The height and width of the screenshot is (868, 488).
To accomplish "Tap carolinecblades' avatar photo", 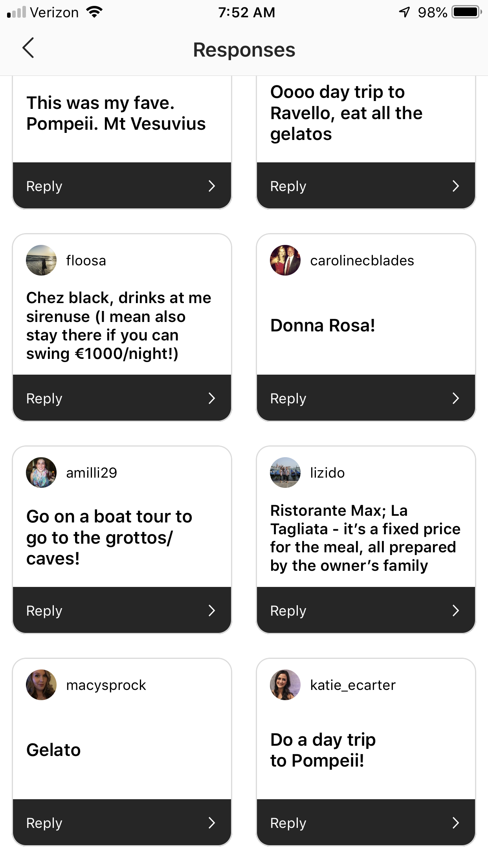I will click(x=285, y=260).
